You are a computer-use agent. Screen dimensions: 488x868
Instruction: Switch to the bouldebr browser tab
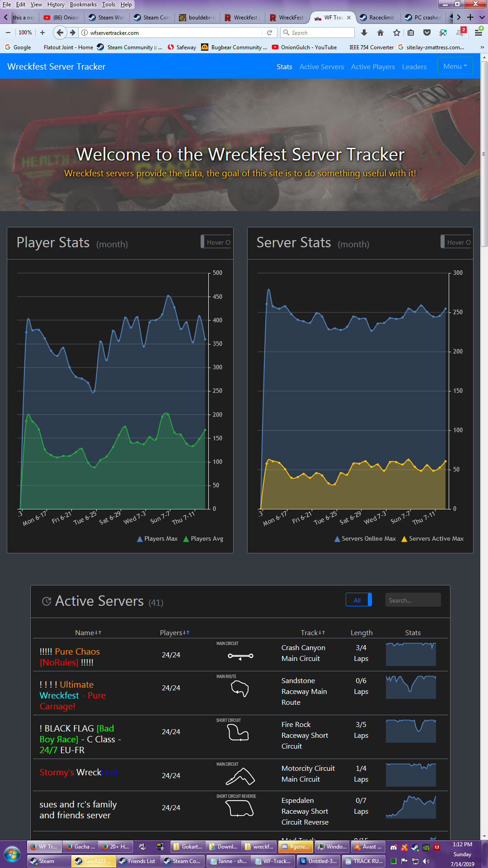(x=197, y=17)
